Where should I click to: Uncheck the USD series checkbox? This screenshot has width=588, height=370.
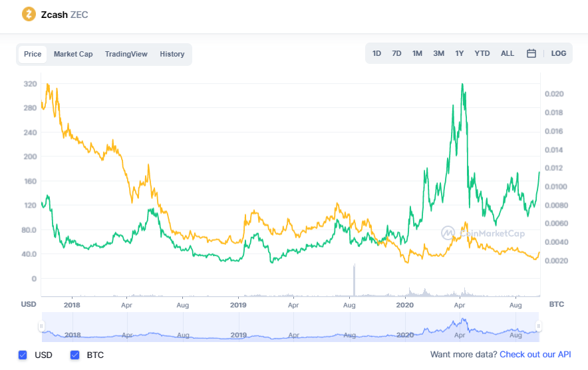click(x=23, y=355)
